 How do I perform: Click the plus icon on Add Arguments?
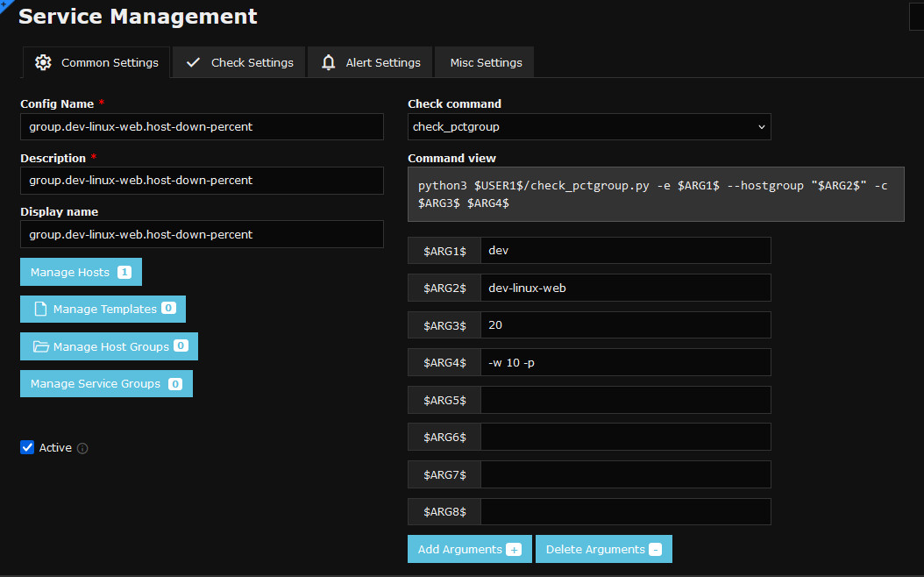[x=514, y=550]
